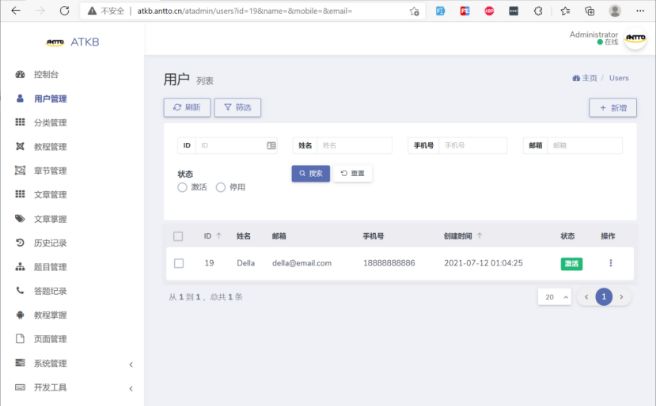Viewport: 656px width, 406px height.
Task: Open the browser Favorites list icon
Action: [x=565, y=11]
